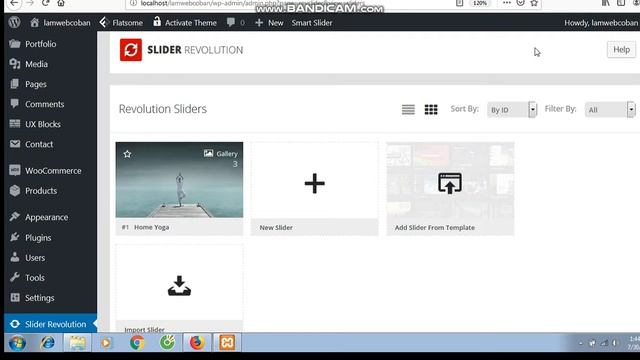Click the Add Slider From Template icon

tap(450, 183)
